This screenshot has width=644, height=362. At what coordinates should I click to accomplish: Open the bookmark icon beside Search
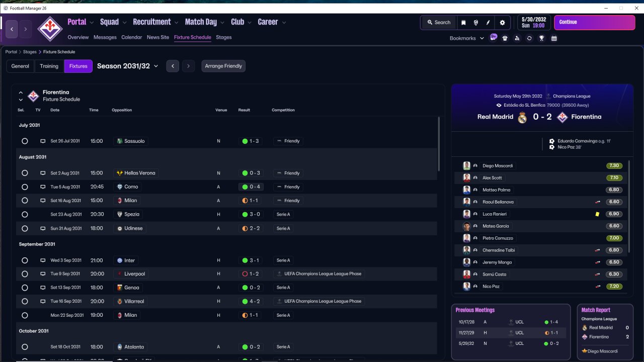[463, 23]
